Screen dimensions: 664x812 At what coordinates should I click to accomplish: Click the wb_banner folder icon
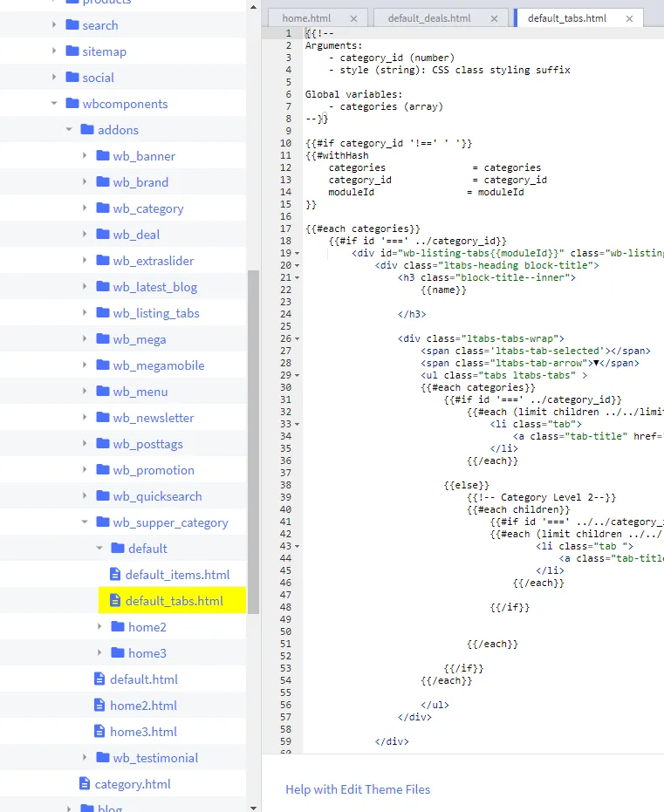click(x=101, y=156)
